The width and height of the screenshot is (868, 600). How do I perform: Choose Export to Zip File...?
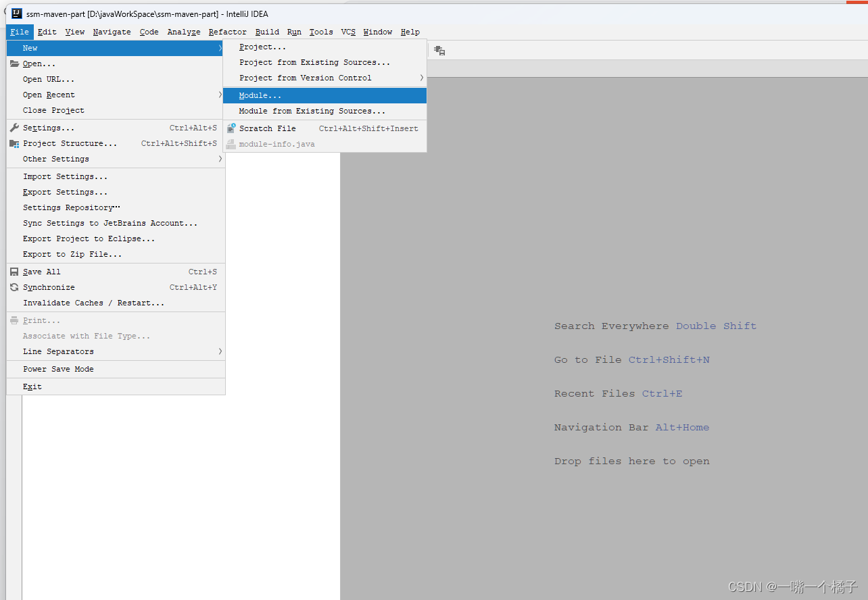pyautogui.click(x=116, y=254)
